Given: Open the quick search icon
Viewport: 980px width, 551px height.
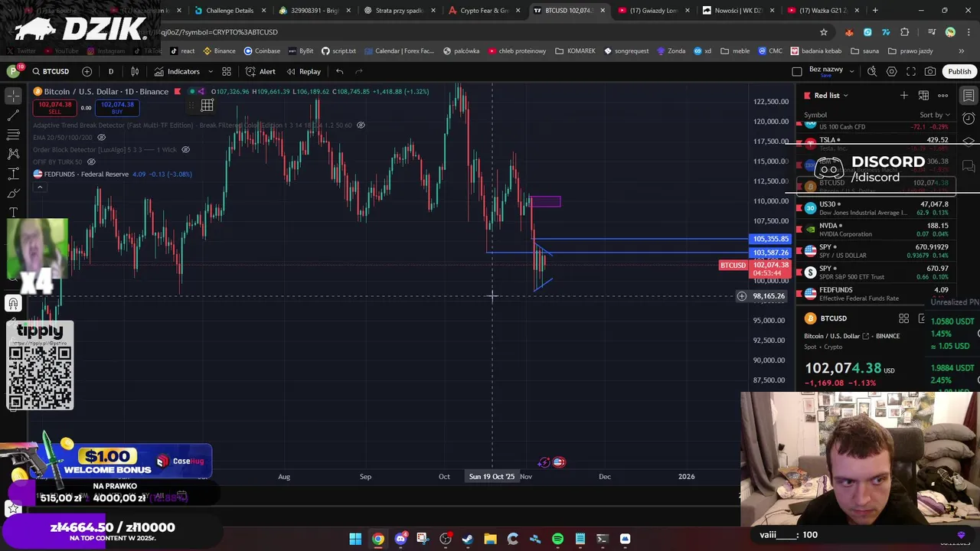Looking at the screenshot, I should coord(872,71).
